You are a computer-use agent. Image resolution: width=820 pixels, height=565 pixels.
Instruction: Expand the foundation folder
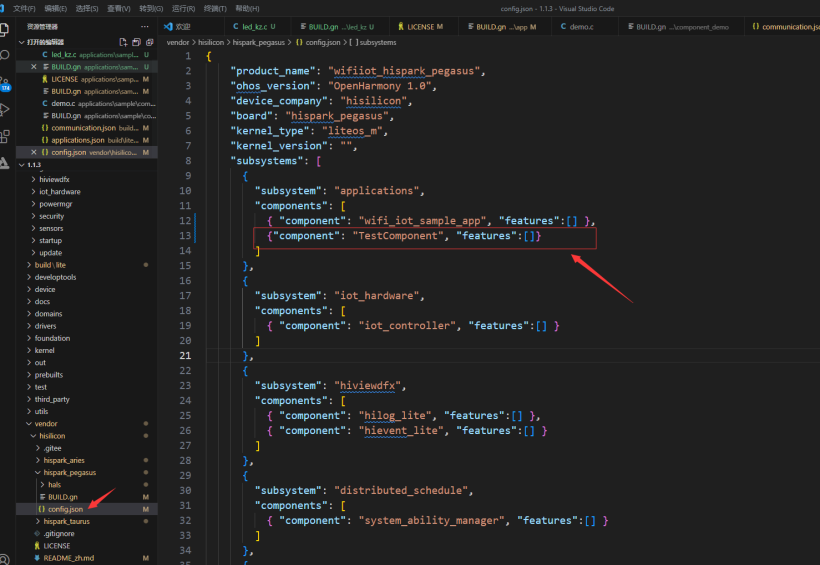pyautogui.click(x=52, y=338)
